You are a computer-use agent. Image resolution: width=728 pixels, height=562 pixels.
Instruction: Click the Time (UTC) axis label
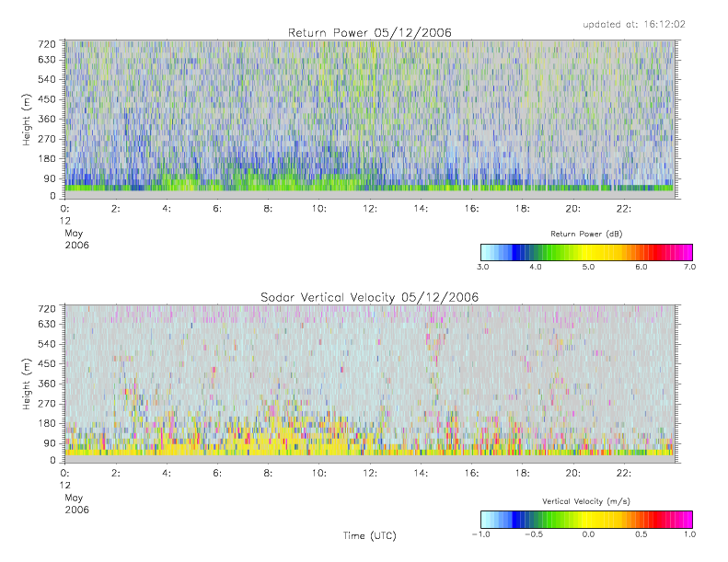coord(370,535)
